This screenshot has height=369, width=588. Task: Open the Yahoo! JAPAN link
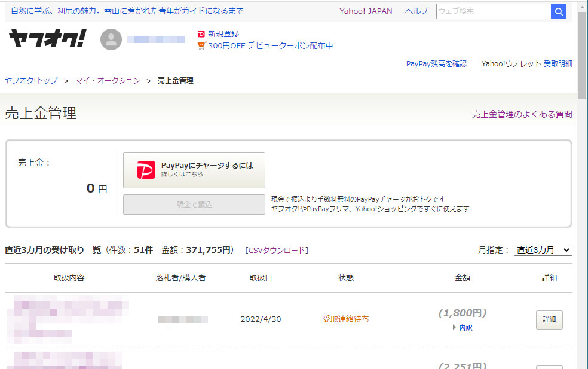[366, 11]
